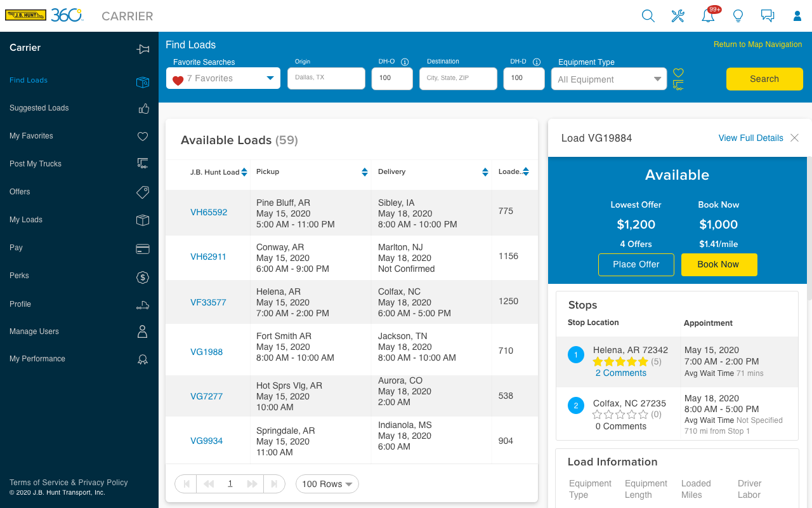Click the yellow Search button
The width and height of the screenshot is (812, 508).
coord(764,79)
